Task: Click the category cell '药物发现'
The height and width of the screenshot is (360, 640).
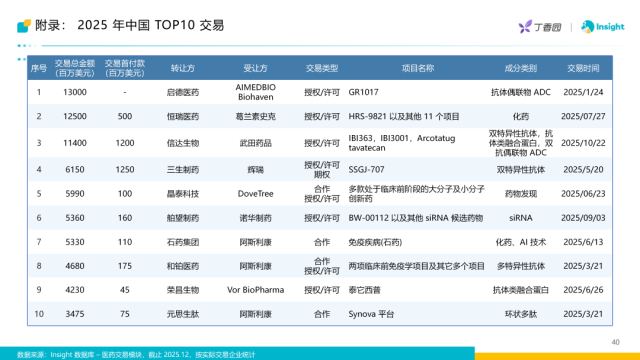Action: pyautogui.click(x=520, y=193)
